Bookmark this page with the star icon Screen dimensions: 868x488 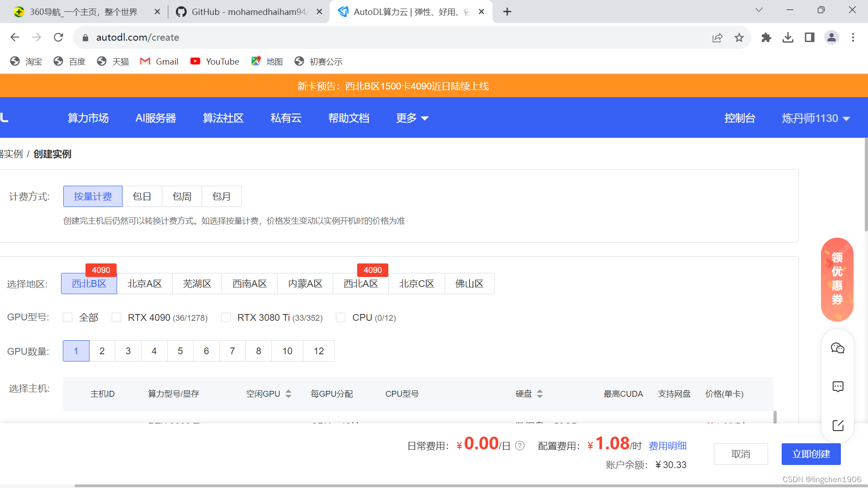point(739,38)
